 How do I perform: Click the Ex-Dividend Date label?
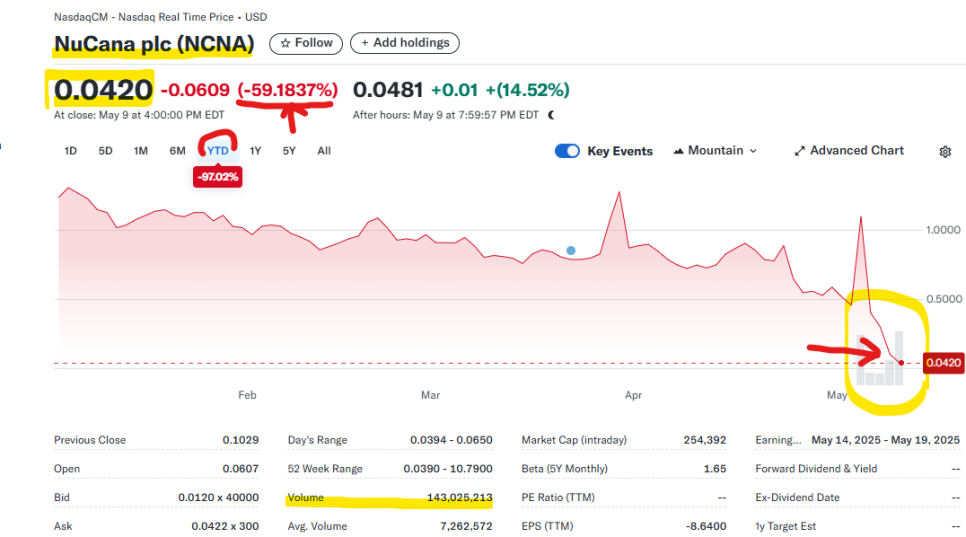click(797, 497)
